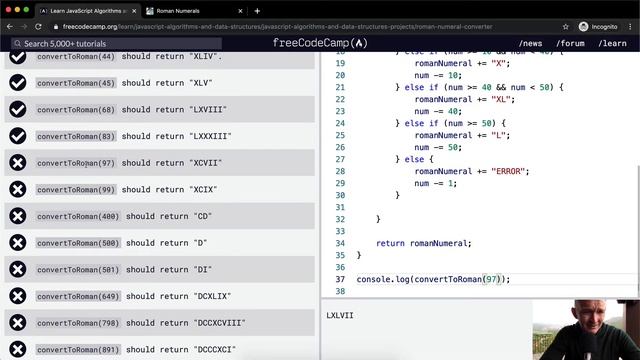The width and height of the screenshot is (640, 360).
Task: Click the check icon for convertToRoman(83)
Action: click(x=18, y=136)
